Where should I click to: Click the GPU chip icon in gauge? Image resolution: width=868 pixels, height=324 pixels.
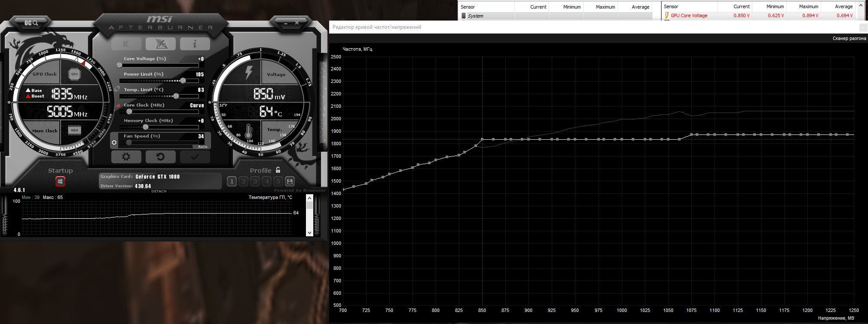click(74, 74)
